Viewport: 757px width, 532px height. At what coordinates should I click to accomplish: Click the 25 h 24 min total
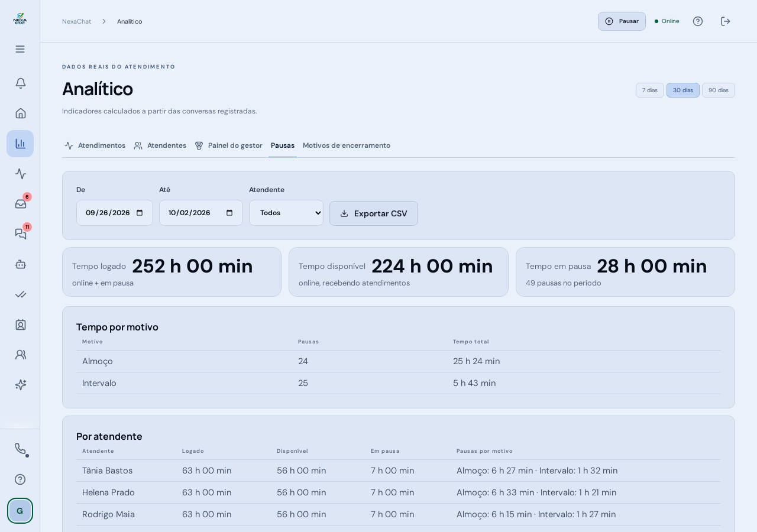click(477, 361)
